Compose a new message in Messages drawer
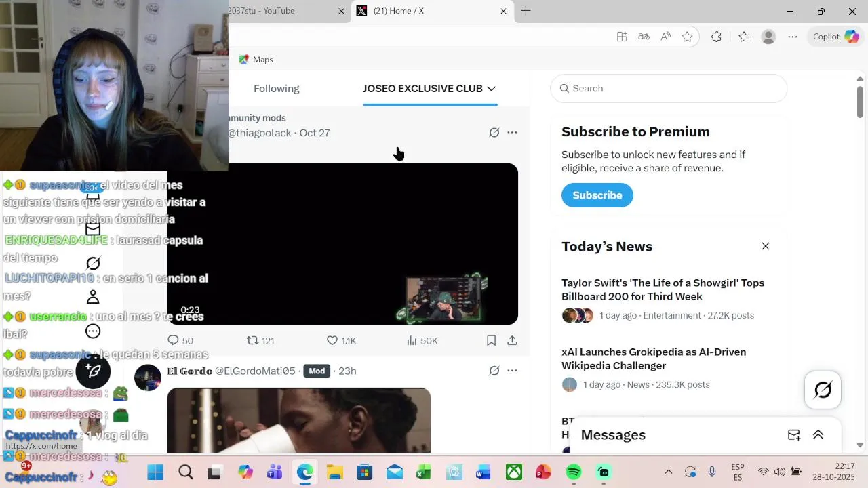 [794, 435]
